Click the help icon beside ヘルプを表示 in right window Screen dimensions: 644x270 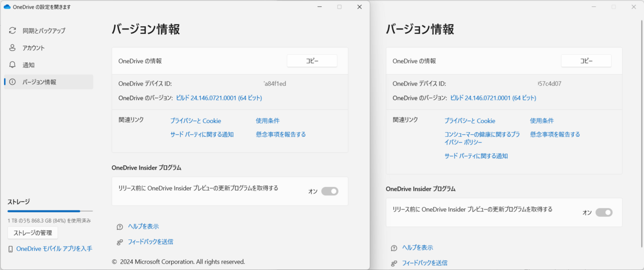394,248
